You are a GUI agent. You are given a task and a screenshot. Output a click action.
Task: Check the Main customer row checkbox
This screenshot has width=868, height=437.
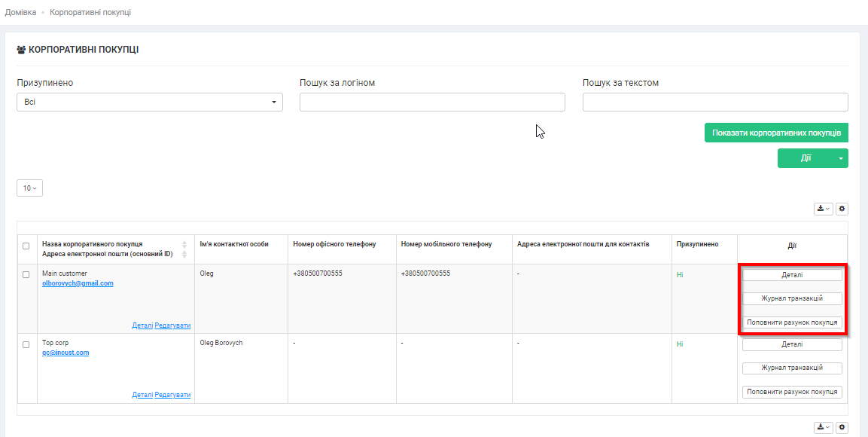[26, 274]
